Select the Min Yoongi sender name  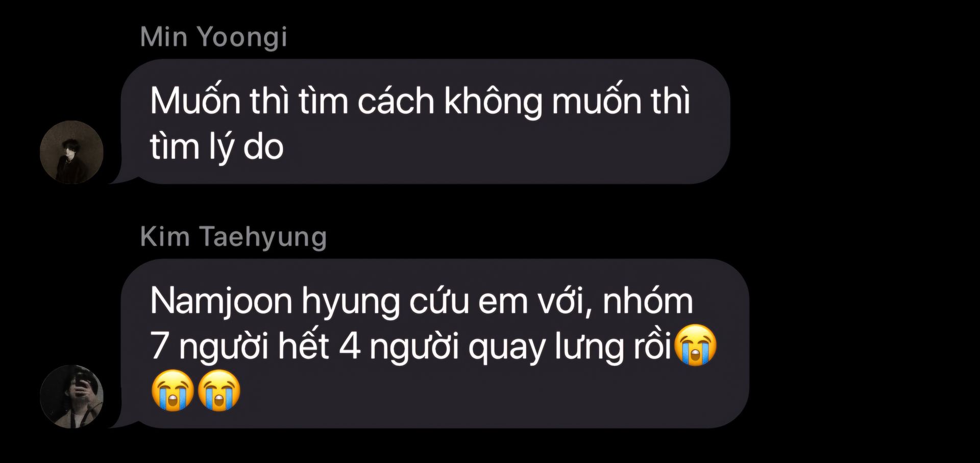(x=213, y=38)
